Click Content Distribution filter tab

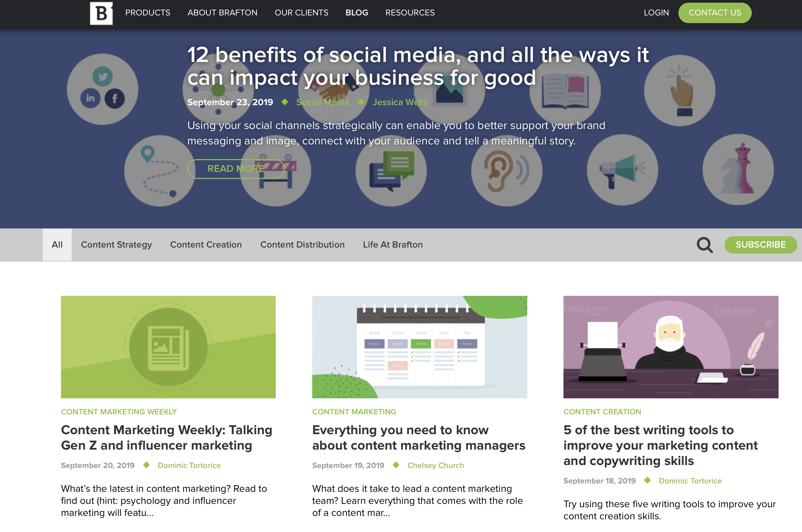pyautogui.click(x=302, y=245)
